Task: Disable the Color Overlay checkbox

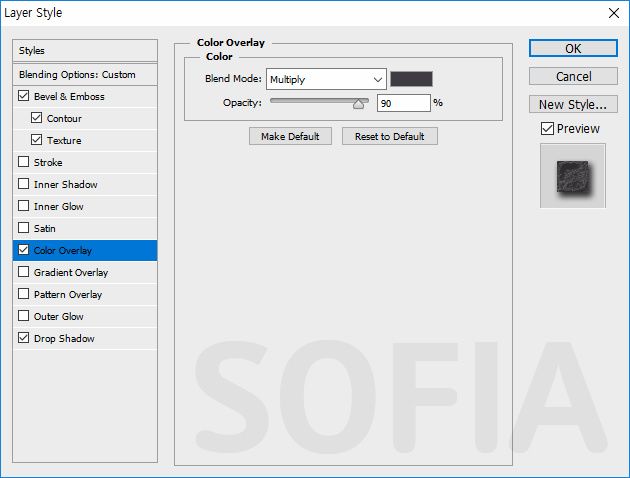Action: coord(24,250)
